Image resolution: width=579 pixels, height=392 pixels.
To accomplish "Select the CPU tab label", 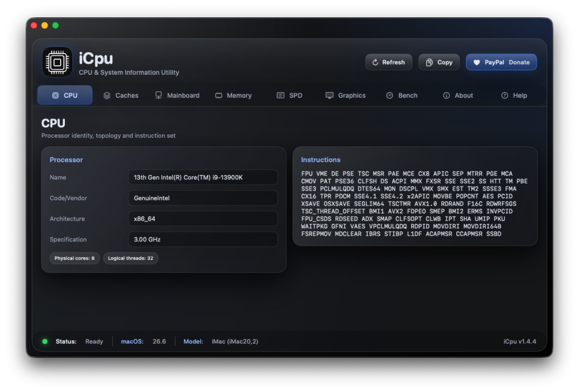I will point(71,95).
